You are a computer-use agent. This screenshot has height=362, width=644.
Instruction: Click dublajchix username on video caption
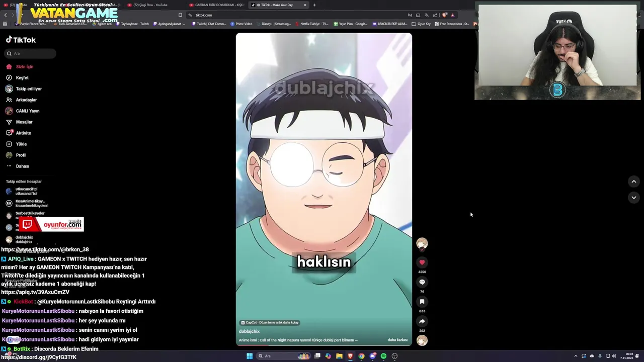(249, 331)
